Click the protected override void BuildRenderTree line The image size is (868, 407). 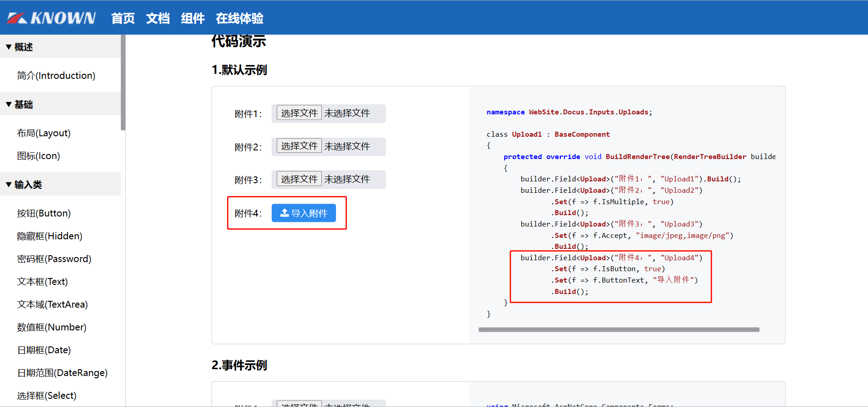tap(640, 157)
